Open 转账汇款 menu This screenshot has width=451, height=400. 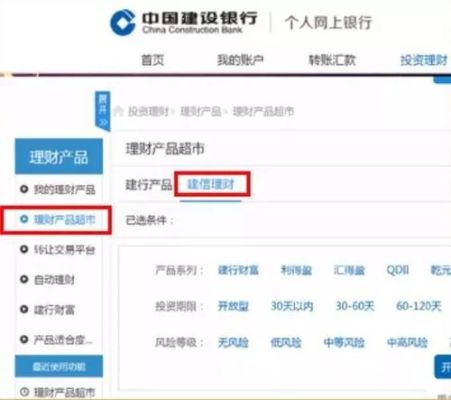point(332,60)
